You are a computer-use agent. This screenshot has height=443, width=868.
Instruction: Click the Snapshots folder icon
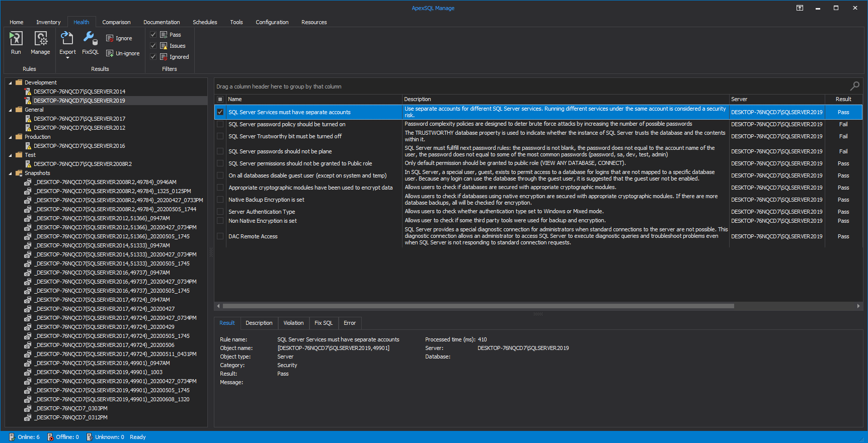coord(19,173)
